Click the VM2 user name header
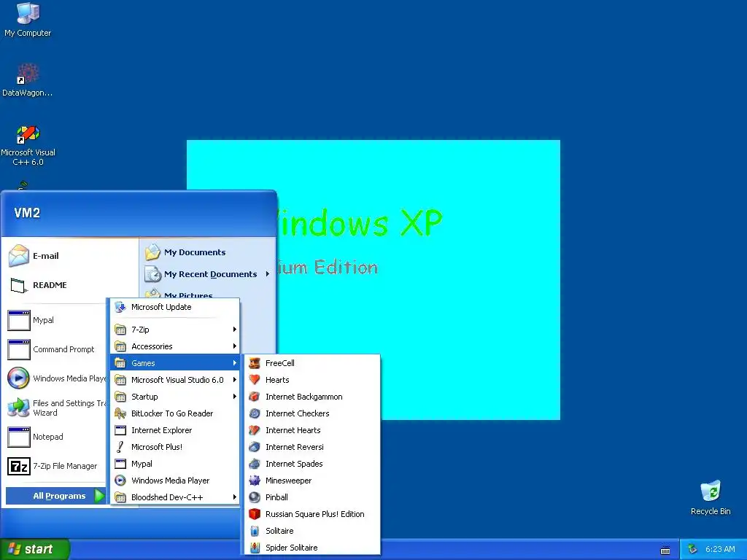Viewport: 747px width, 560px height. (x=27, y=212)
